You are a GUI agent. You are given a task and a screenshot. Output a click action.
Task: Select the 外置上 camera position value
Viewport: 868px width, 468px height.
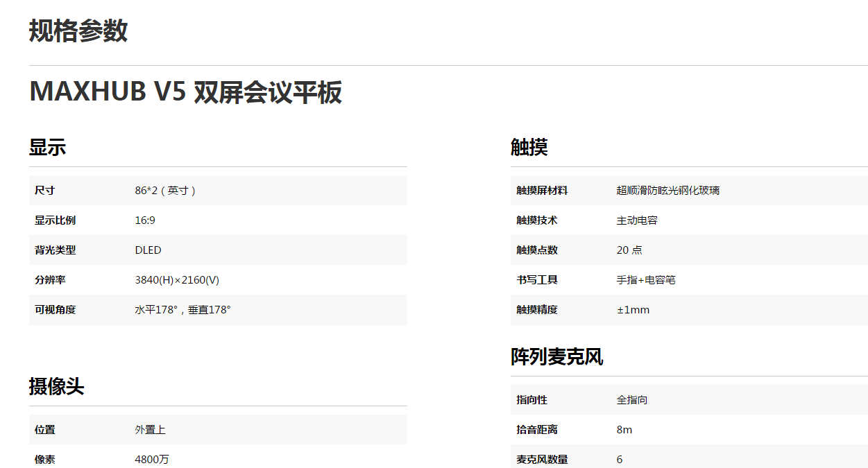[150, 430]
